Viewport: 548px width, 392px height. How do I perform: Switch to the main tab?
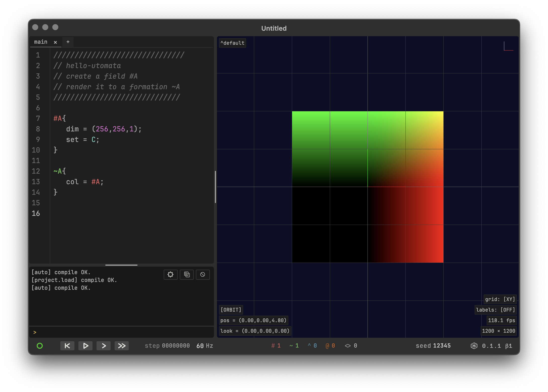click(x=41, y=42)
